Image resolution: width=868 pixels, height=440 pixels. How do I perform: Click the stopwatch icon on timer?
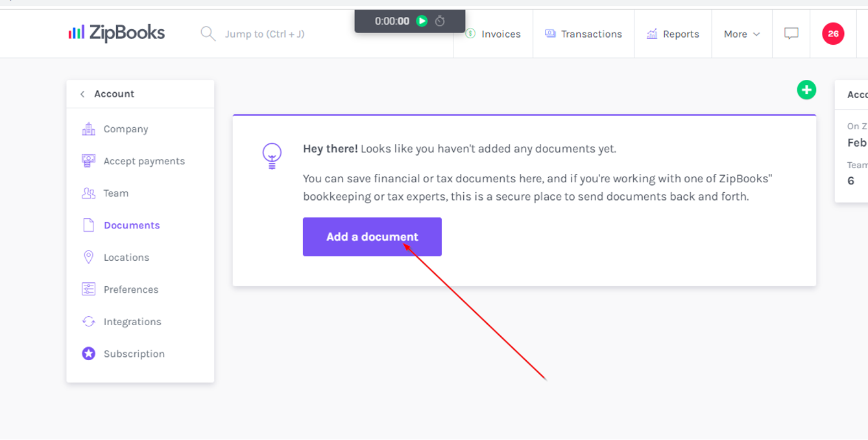pos(440,21)
